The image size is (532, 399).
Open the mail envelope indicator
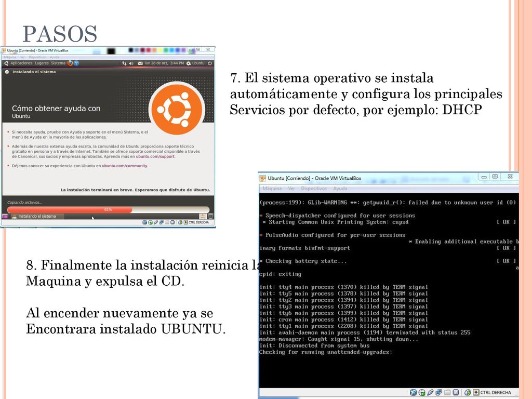pos(140,63)
